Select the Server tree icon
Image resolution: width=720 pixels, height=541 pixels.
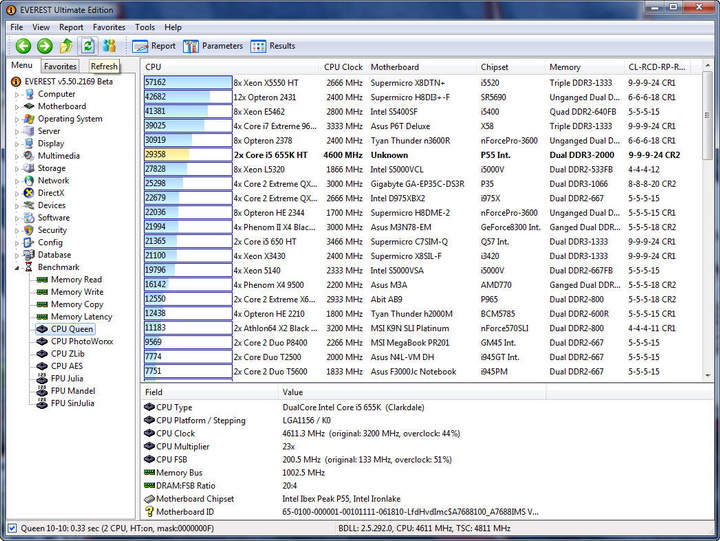29,131
